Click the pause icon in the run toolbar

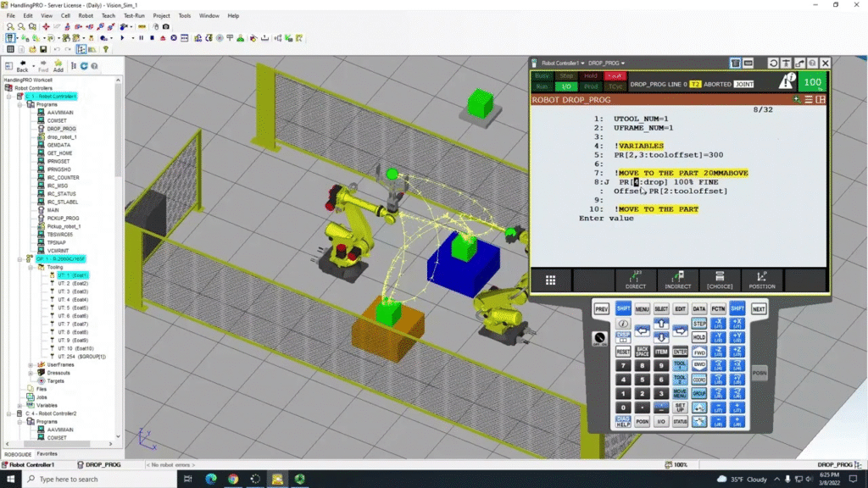point(141,38)
